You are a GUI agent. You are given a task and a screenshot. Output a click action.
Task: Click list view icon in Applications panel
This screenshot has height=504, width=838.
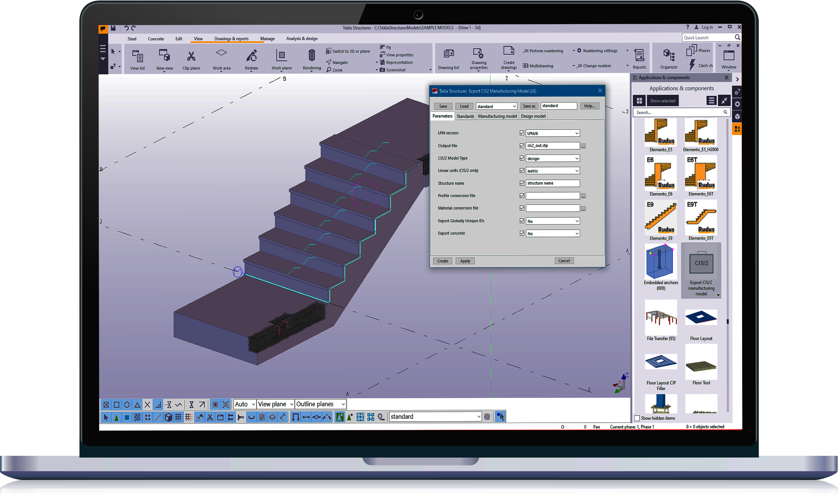click(x=711, y=101)
